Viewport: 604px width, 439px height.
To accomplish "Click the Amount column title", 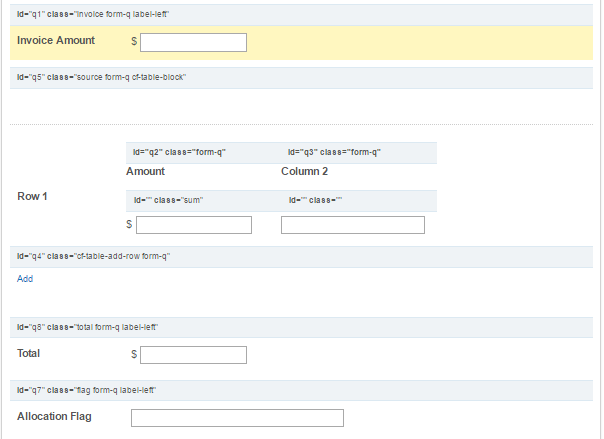I will click(146, 172).
